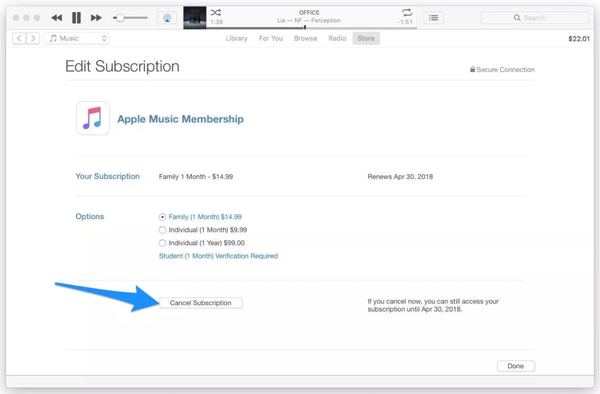This screenshot has width=600, height=394.
Task: Toggle shuffle icon in now playing display
Action: [215, 12]
